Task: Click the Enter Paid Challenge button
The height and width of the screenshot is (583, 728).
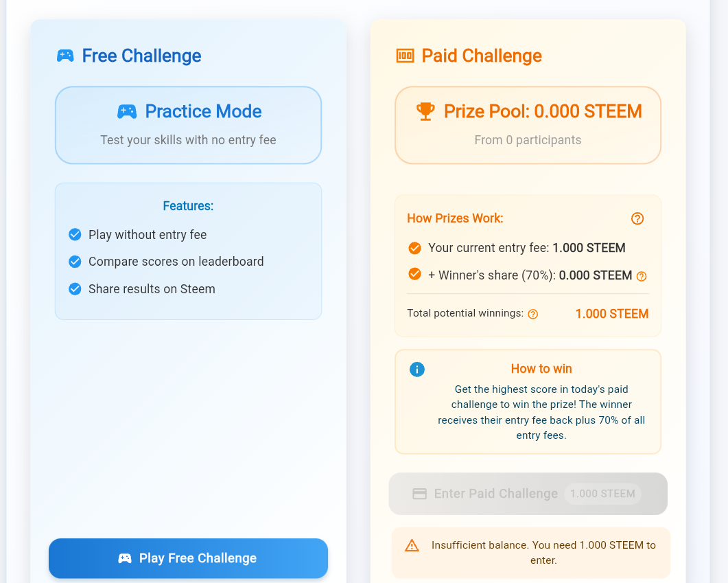Action: (x=528, y=494)
